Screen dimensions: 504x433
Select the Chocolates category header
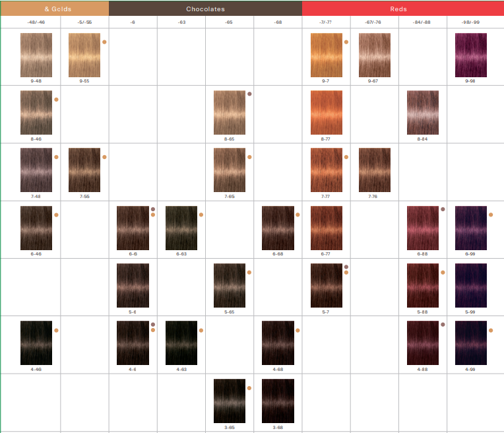(x=205, y=9)
